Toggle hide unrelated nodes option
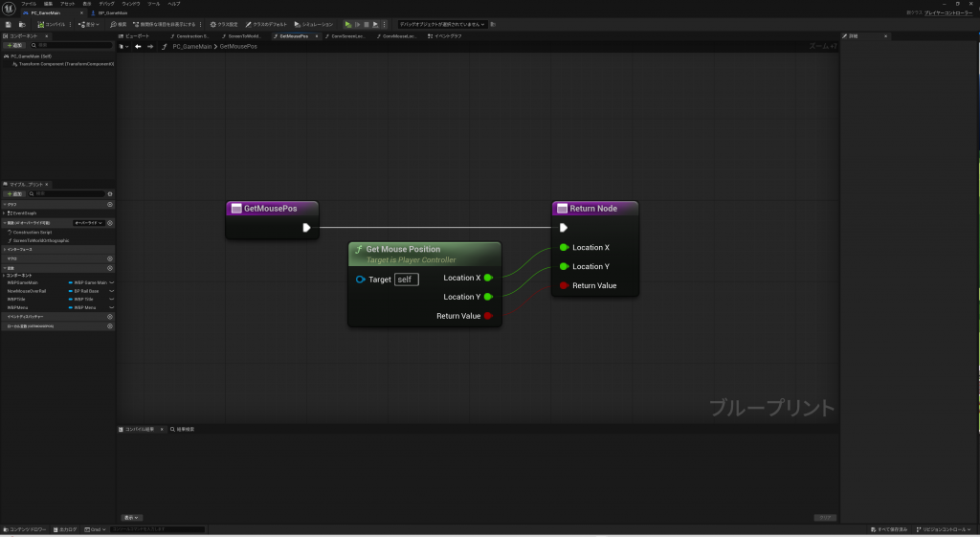 (x=165, y=24)
